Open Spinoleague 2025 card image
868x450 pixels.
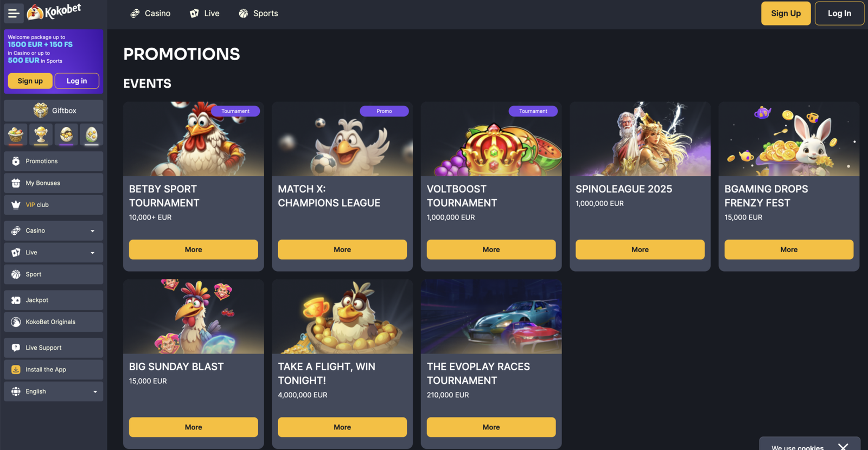[640, 139]
